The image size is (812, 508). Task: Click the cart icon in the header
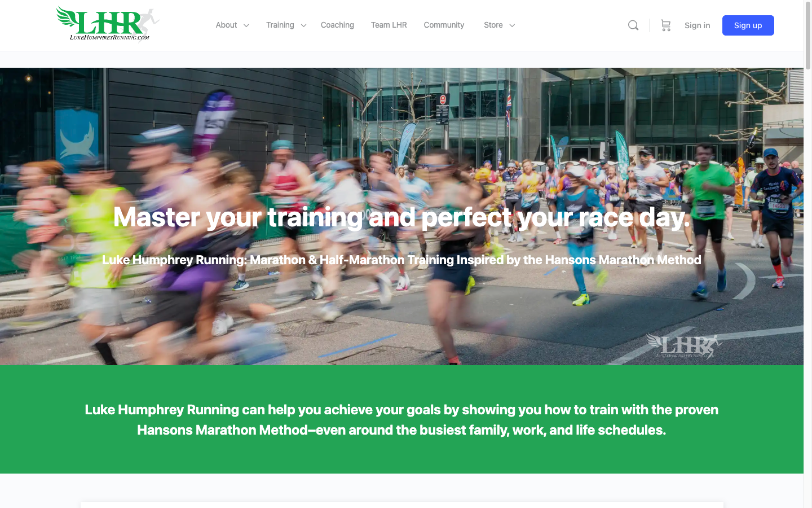(x=665, y=25)
